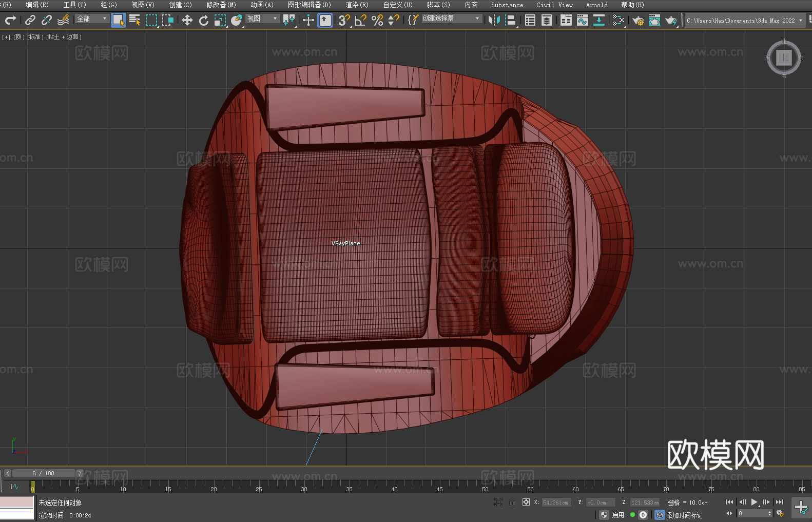Toggle the Isolate Selection icon in status bar
The image size is (812, 522).
coord(498,502)
